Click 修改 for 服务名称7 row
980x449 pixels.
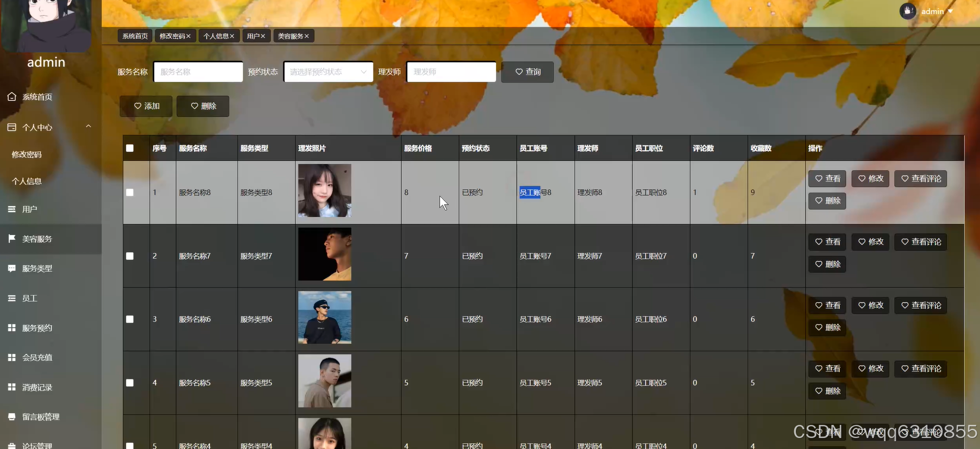point(870,242)
